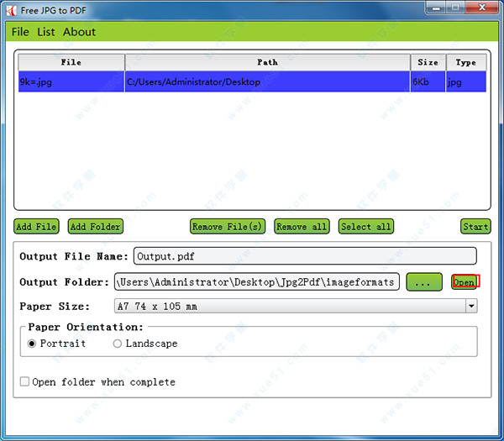
Task: Sort by the Size column header
Action: point(428,62)
